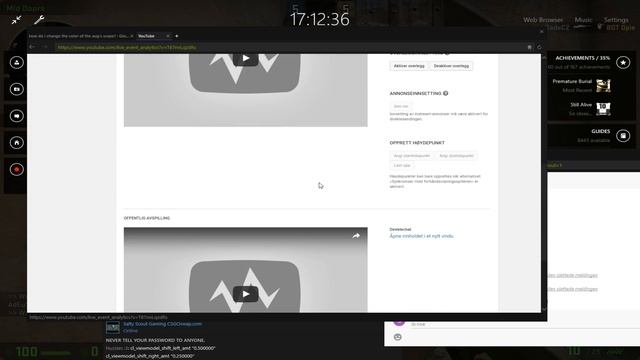Click the first deleted-message link in the chat window
The image size is (640, 360).
pos(573,276)
